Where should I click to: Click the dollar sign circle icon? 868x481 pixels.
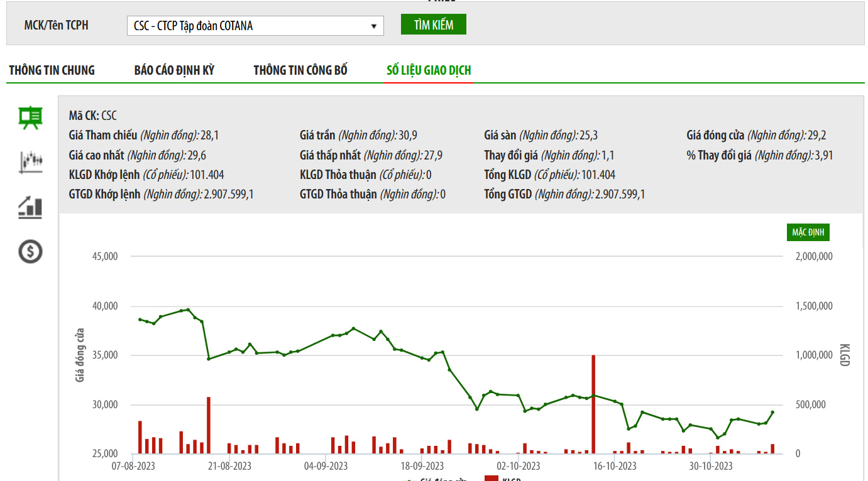[30, 252]
